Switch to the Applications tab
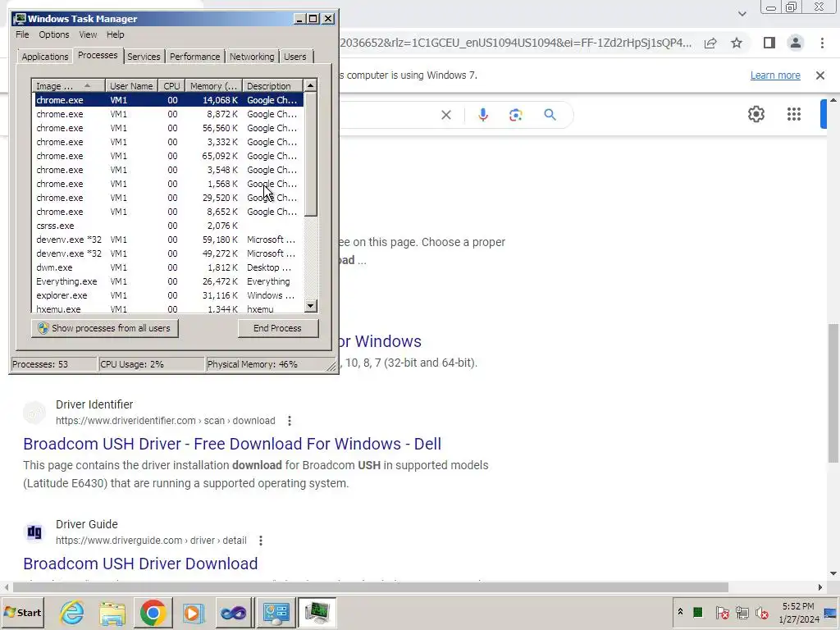840x630 pixels. tap(45, 57)
